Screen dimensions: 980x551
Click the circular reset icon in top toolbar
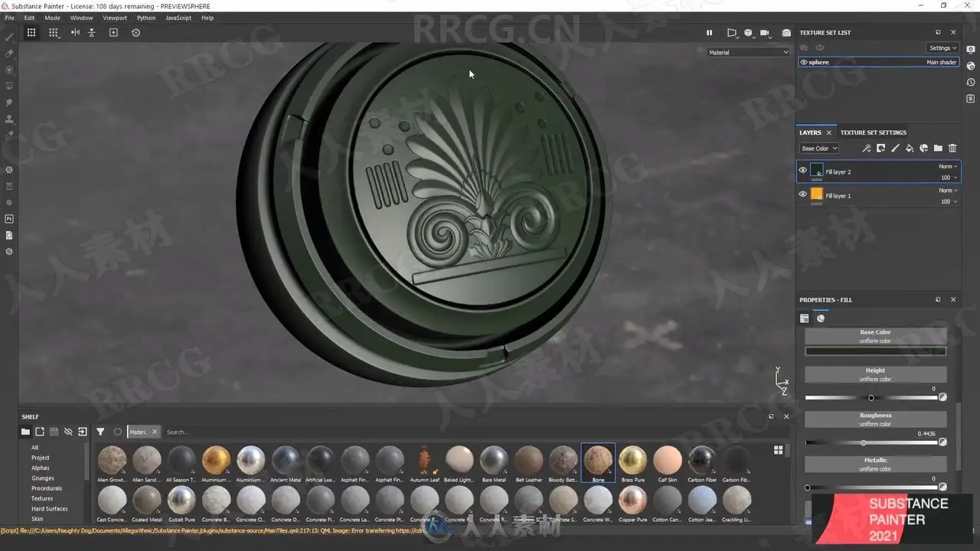[x=136, y=32]
